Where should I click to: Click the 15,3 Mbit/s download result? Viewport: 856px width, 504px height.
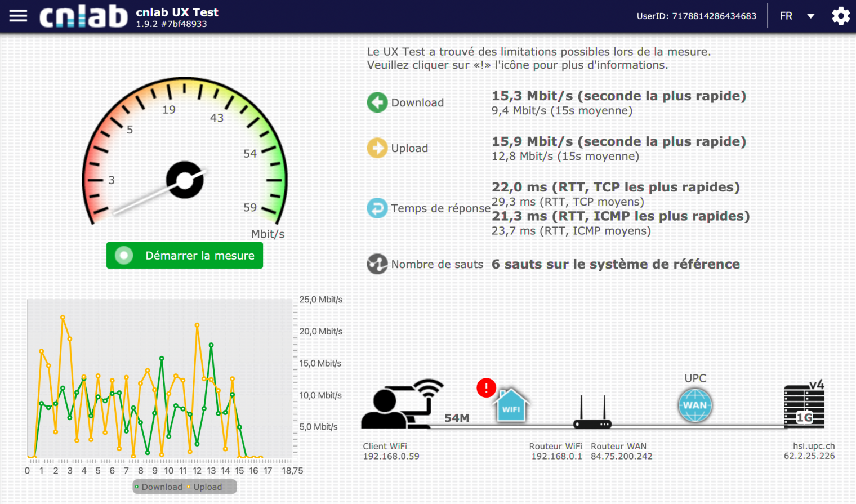(x=618, y=96)
